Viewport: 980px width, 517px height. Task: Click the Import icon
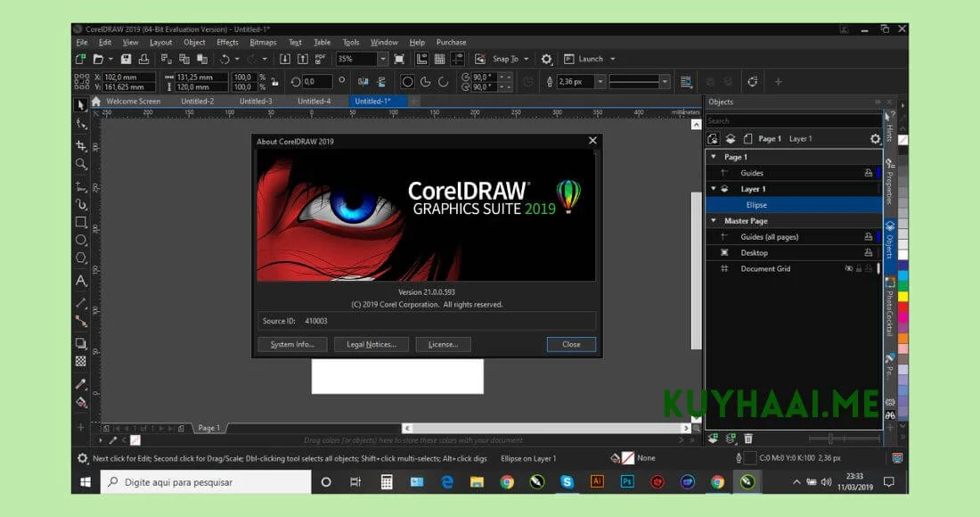(x=284, y=59)
